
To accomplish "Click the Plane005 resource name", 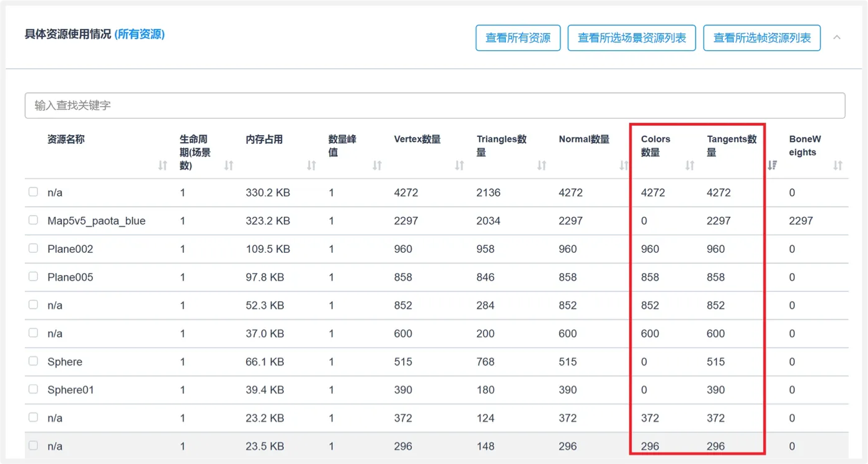I will [70, 278].
